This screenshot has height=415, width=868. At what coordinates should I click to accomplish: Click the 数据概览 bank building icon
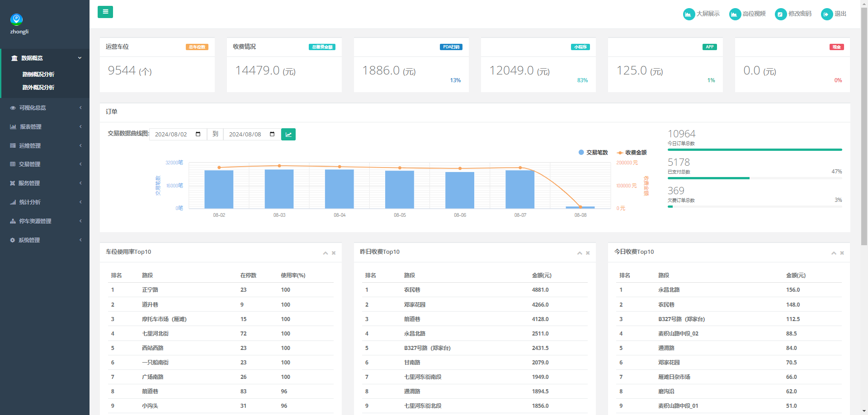14,58
